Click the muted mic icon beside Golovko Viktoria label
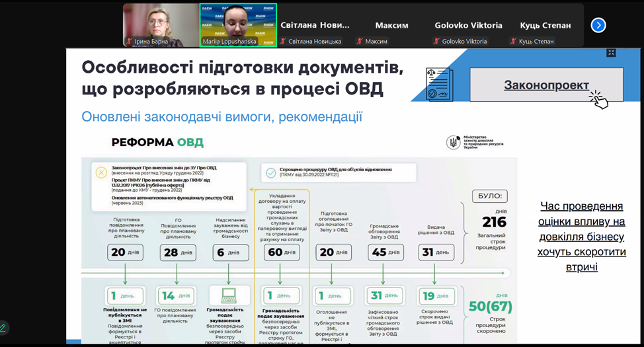Screen dimensions: 644x347 click(436, 41)
